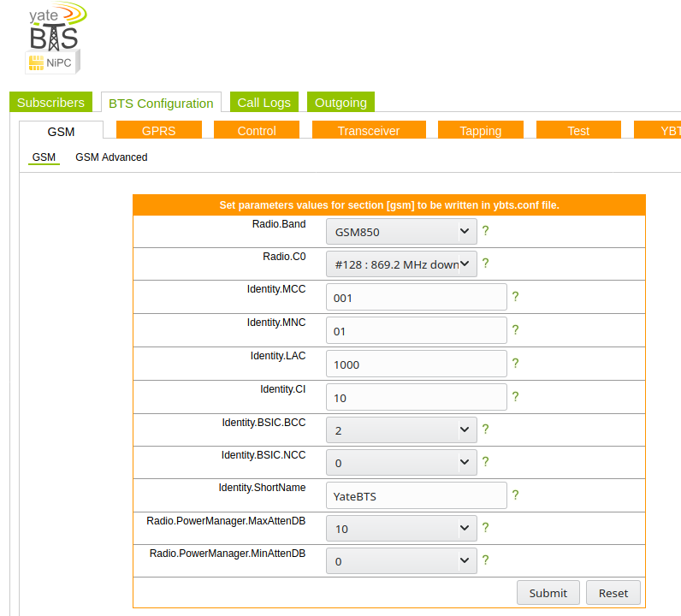Open help icon for Identity.CI
This screenshot has width=681, height=616.
pos(515,397)
